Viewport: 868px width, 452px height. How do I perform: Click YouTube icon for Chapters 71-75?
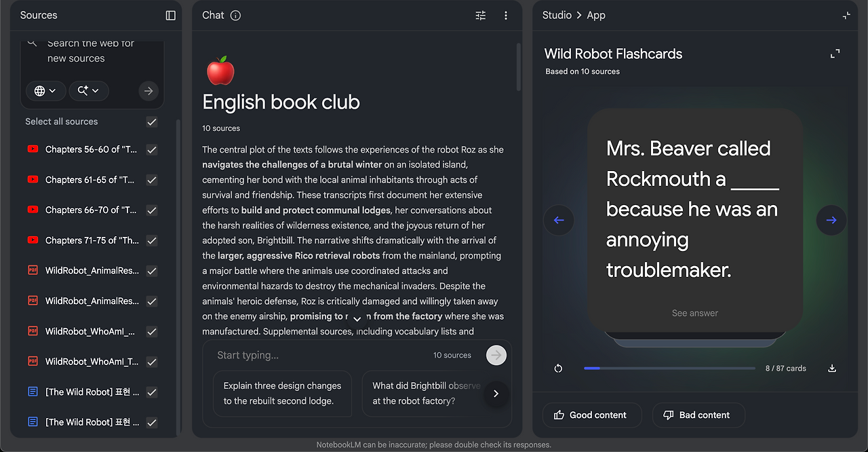pos(33,240)
